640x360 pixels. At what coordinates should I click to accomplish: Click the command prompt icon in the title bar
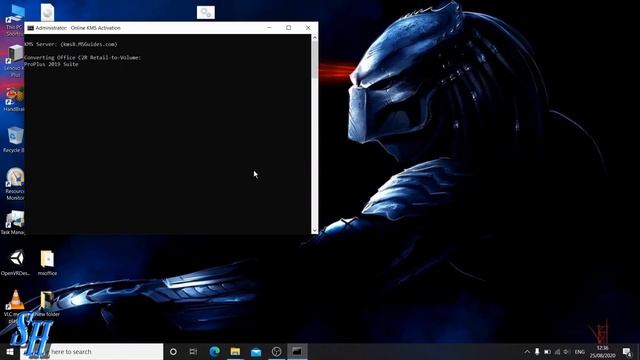click(x=30, y=28)
